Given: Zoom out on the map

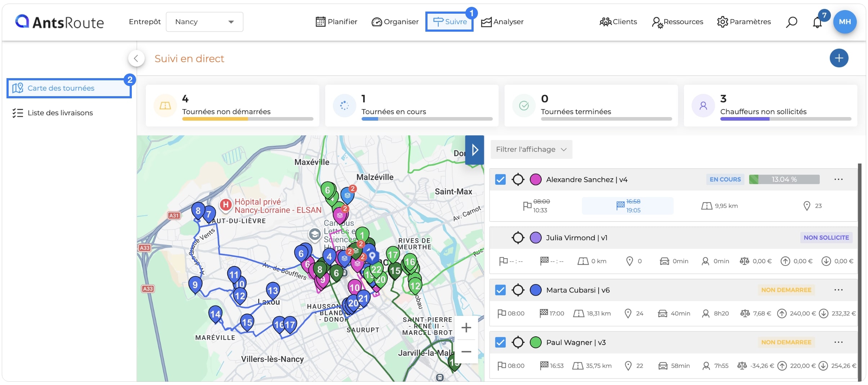Looking at the screenshot, I should [466, 352].
